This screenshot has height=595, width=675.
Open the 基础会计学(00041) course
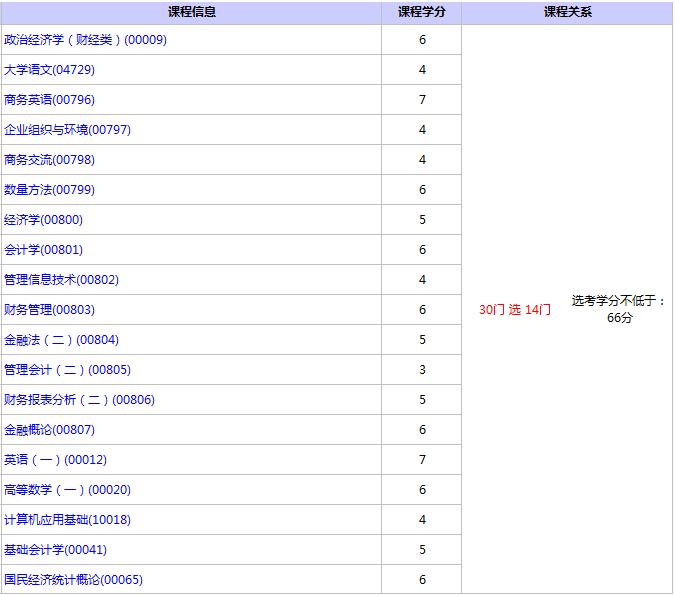pyautogui.click(x=56, y=550)
